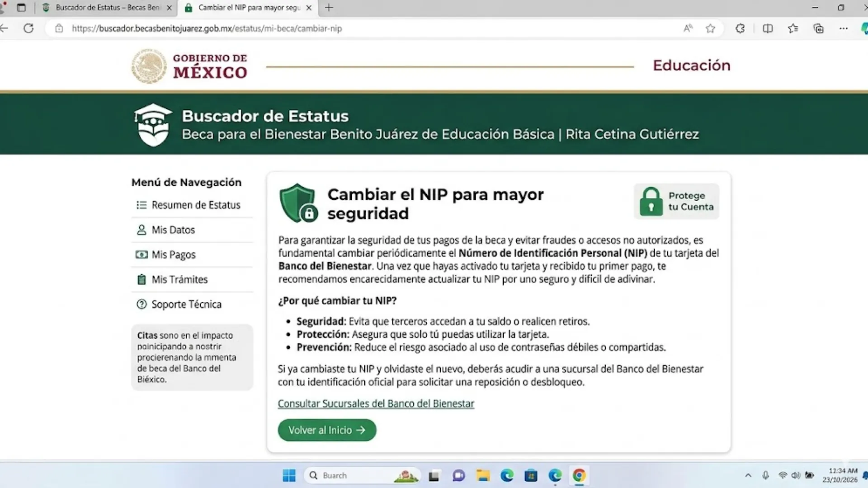Click the microphone tray icon
Viewport: 868px width, 488px height.
pyautogui.click(x=765, y=475)
